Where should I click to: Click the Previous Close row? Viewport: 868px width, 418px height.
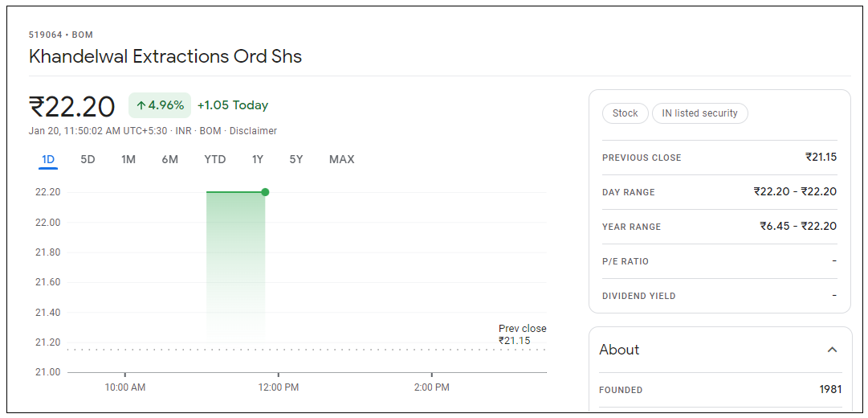pyautogui.click(x=719, y=158)
